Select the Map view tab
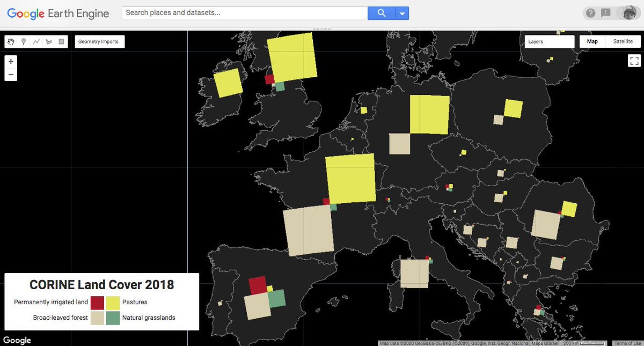 592,42
